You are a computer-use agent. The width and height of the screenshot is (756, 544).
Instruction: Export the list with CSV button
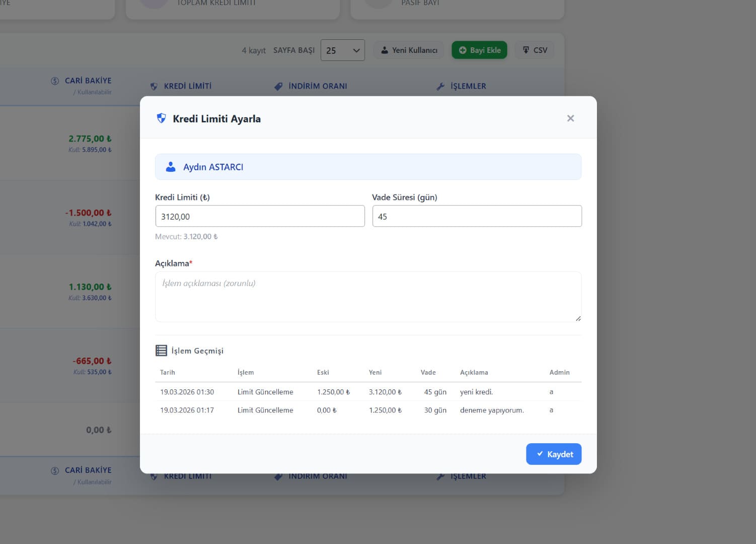tap(535, 50)
